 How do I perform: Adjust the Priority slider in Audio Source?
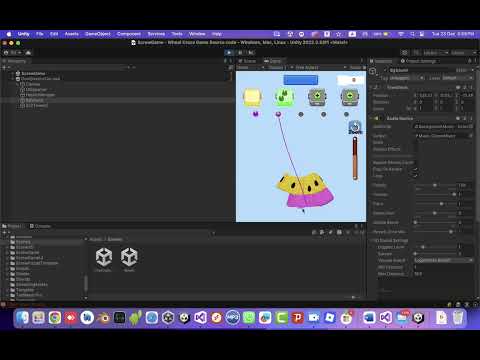(x=435, y=185)
